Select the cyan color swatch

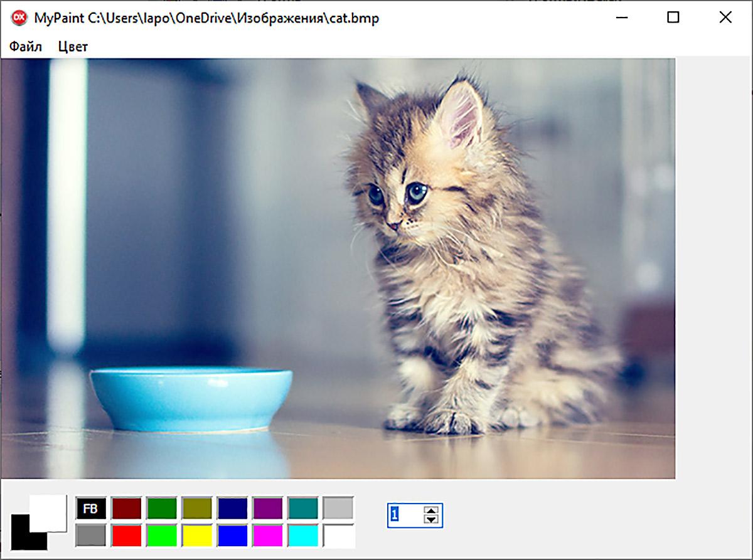[x=303, y=536]
